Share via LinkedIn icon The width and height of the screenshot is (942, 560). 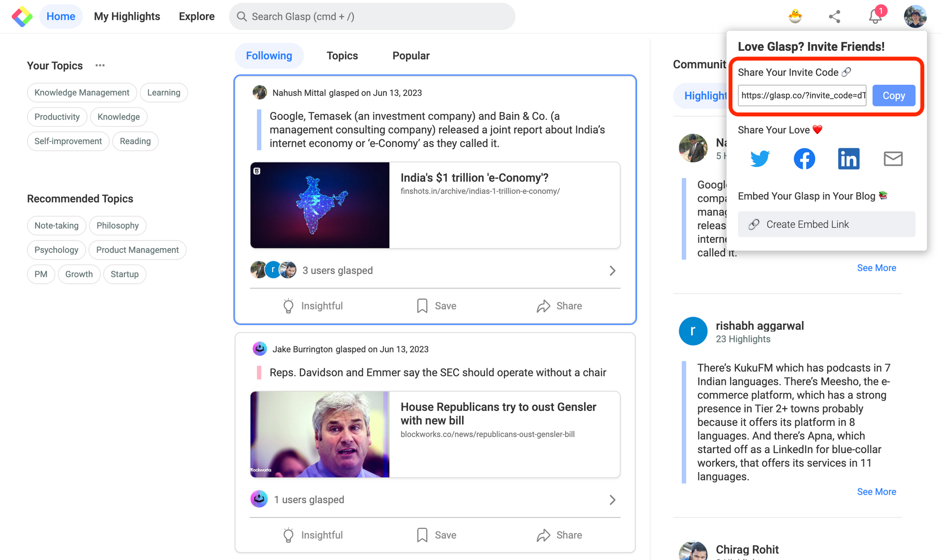tap(848, 159)
